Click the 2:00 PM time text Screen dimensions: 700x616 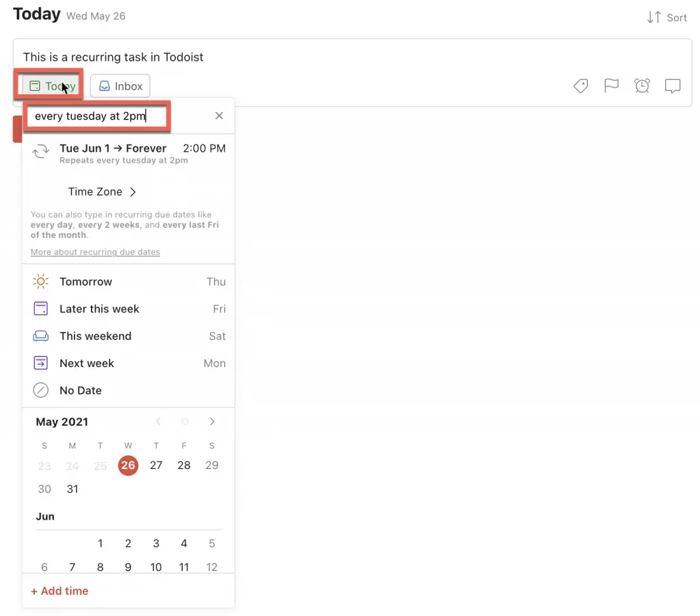[x=204, y=148]
